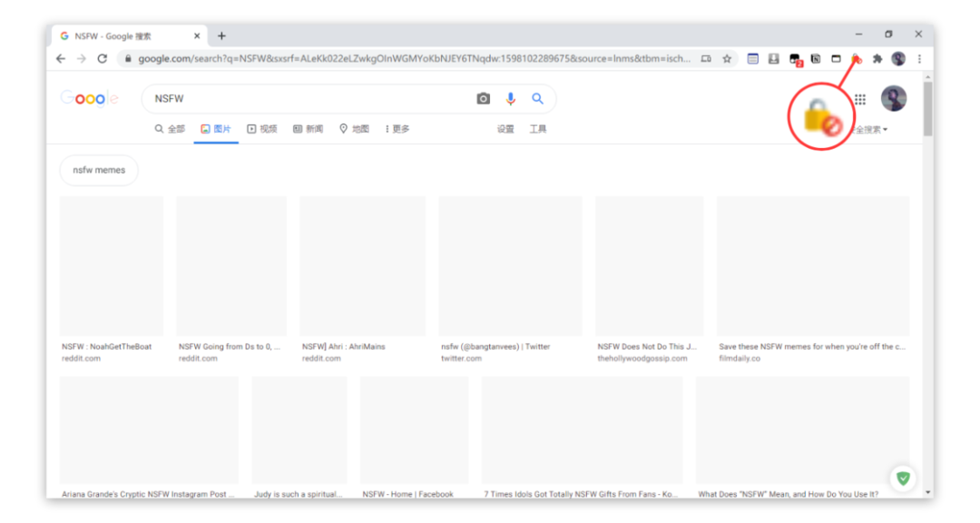This screenshot has width=980, height=523.
Task: Open the extension with red badge 2
Action: tap(795, 59)
